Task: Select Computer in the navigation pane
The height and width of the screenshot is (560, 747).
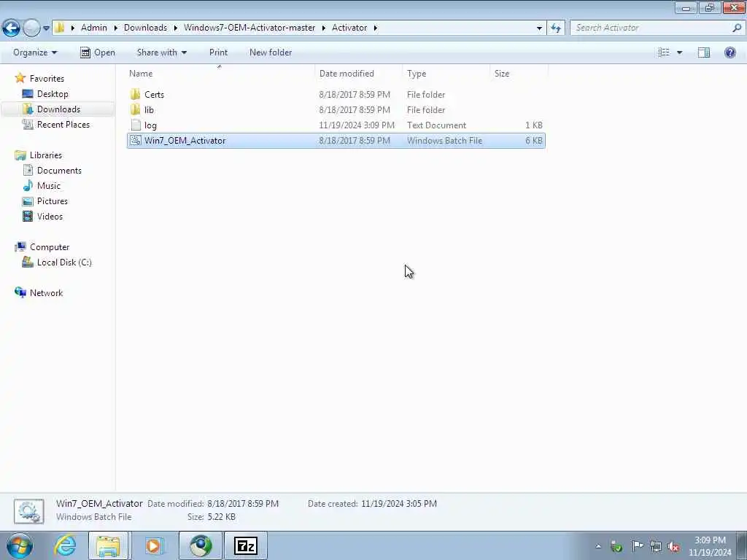Action: tap(50, 247)
